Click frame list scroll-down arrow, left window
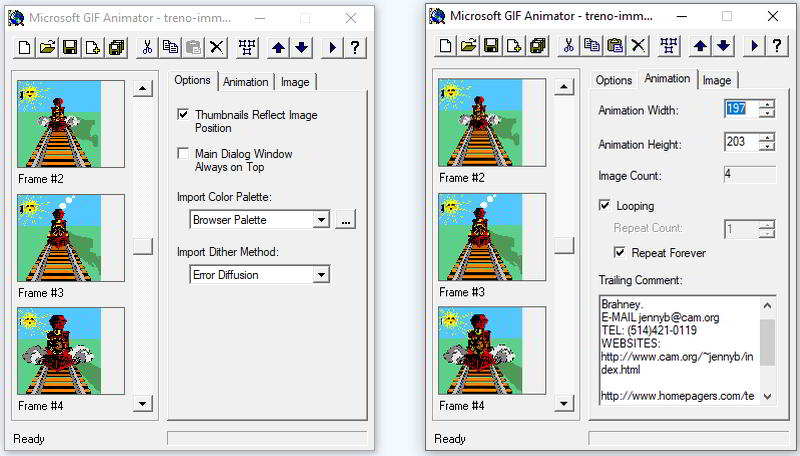The width and height of the screenshot is (800, 456). pos(143,404)
